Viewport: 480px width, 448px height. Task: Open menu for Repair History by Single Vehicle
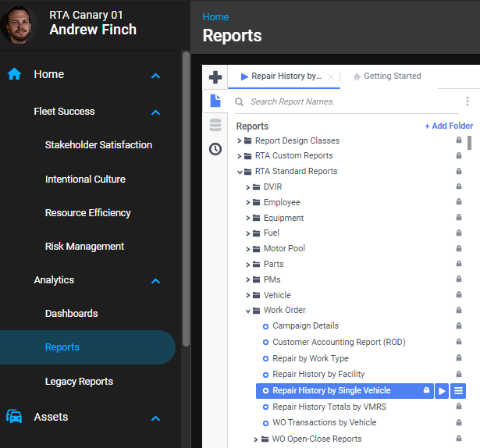(x=458, y=391)
